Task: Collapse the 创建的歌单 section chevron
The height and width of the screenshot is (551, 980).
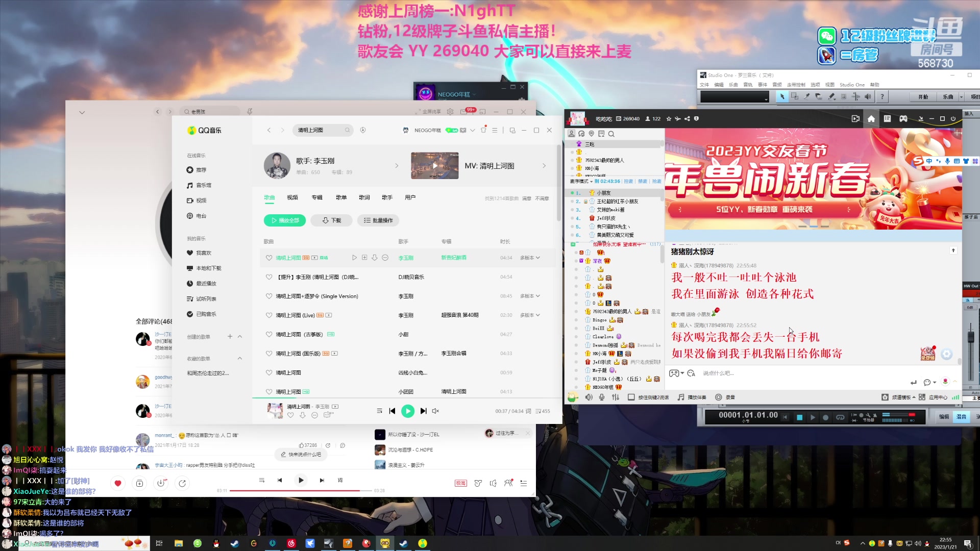Action: coord(240,337)
